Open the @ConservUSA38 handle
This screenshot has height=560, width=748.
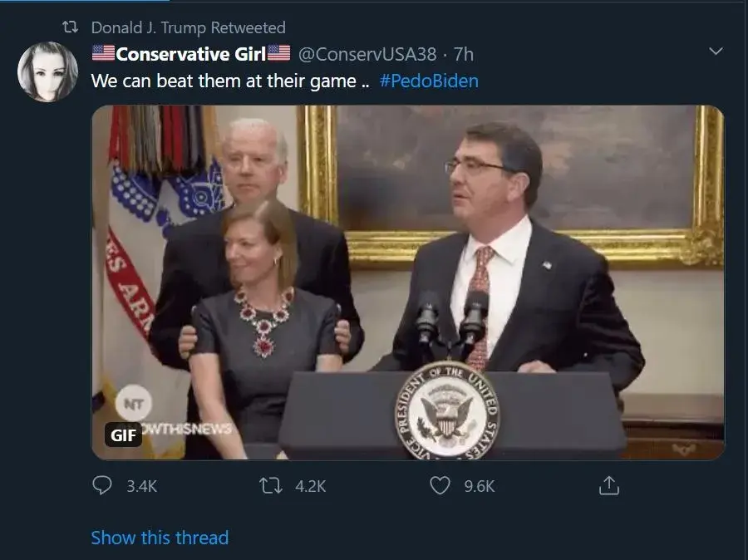(x=367, y=55)
